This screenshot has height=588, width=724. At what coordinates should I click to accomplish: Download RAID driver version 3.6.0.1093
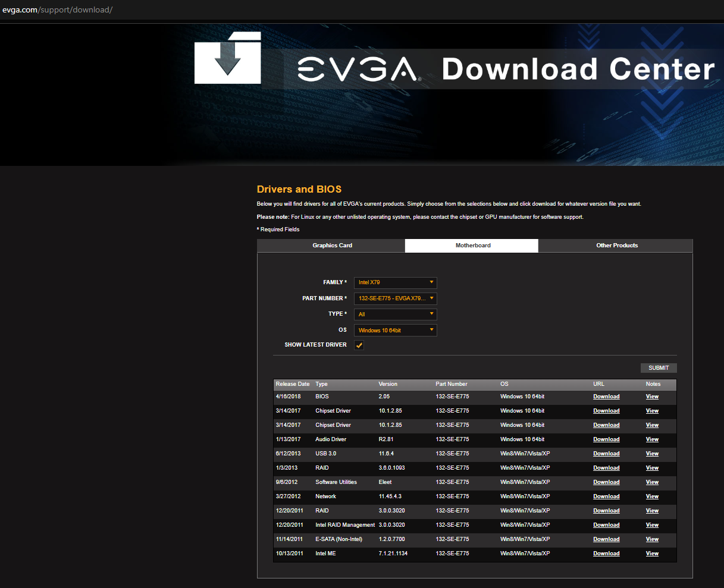tap(606, 468)
